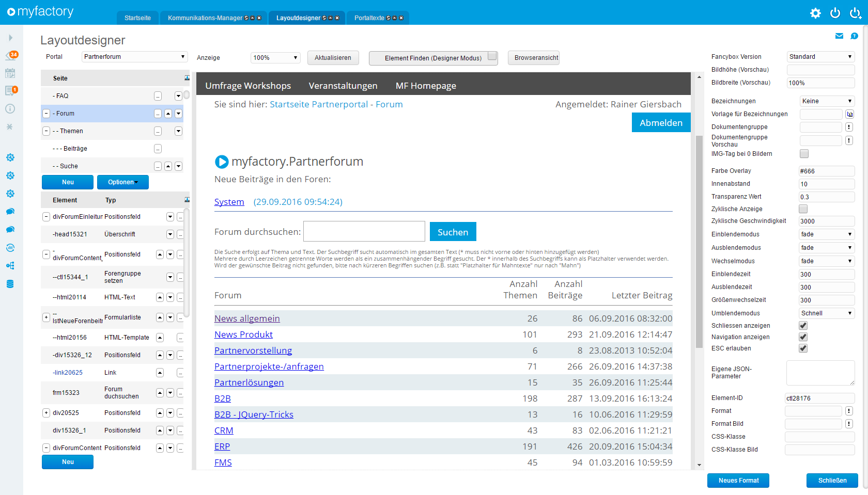Screen dimensions: 868x495
Task: Click the Browseransicht button
Action: pos(533,58)
